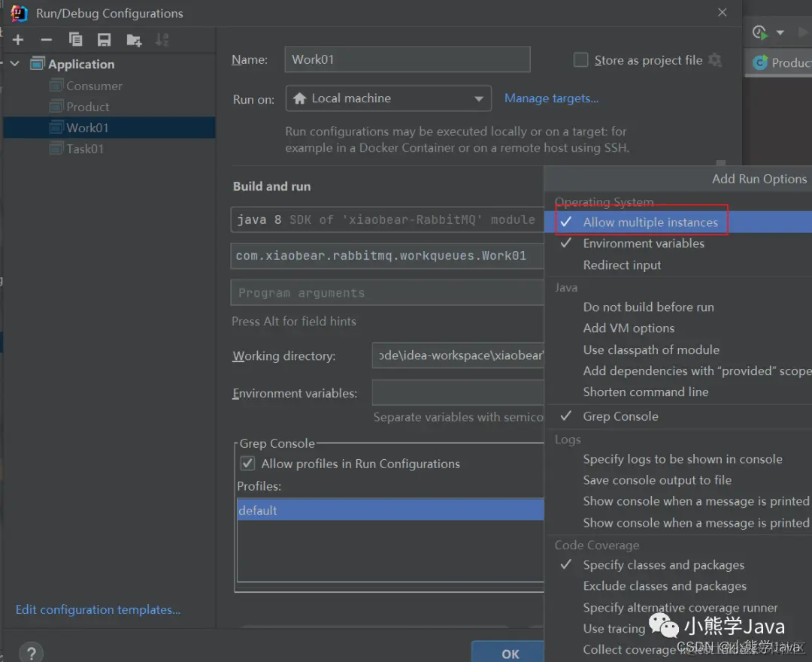Click the Program arguments field
The image size is (812, 662).
point(387,293)
